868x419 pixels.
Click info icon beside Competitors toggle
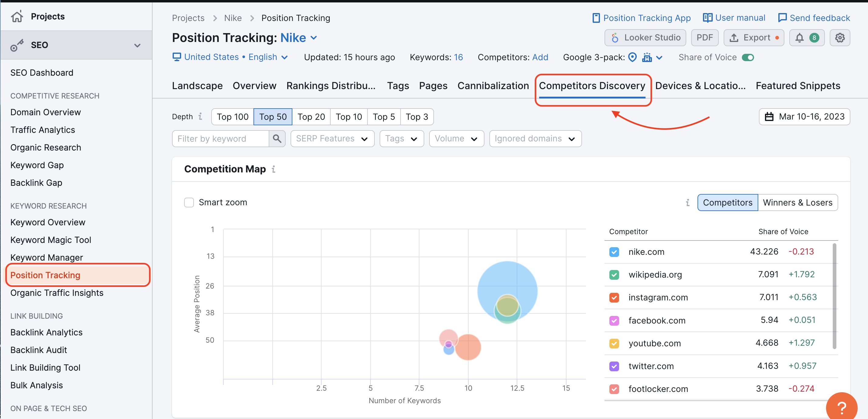pyautogui.click(x=687, y=203)
